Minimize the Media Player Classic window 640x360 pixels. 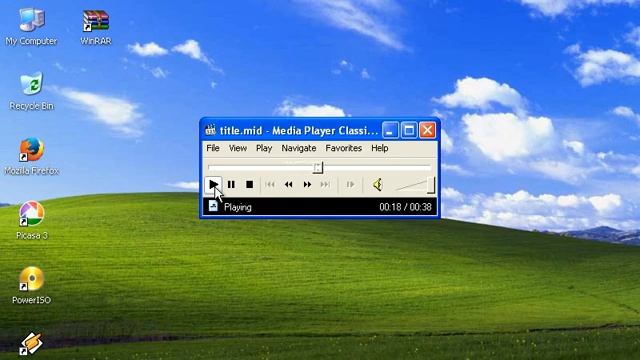[x=390, y=131]
